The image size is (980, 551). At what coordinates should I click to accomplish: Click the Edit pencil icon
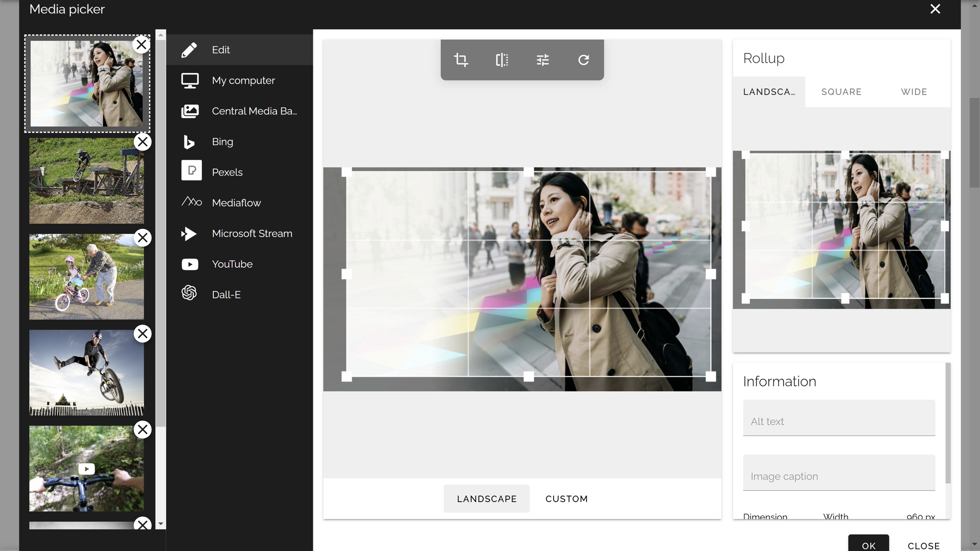189,50
